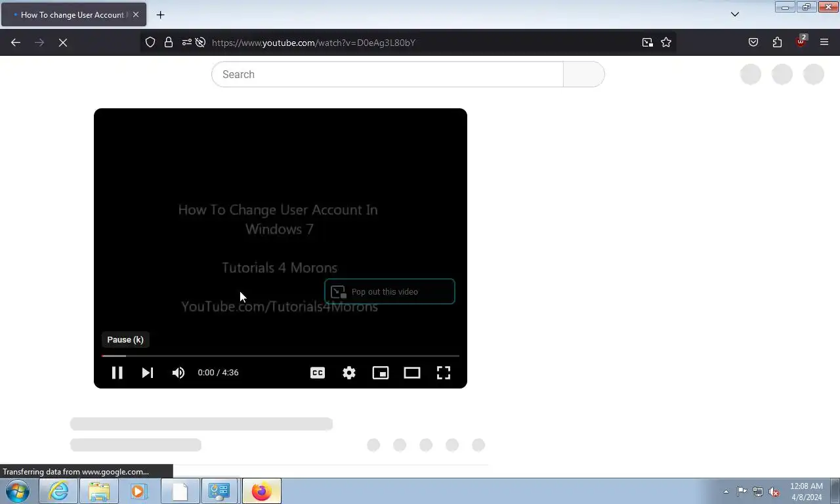This screenshot has width=840, height=504.
Task: Save page to Pocket
Action: pyautogui.click(x=753, y=43)
